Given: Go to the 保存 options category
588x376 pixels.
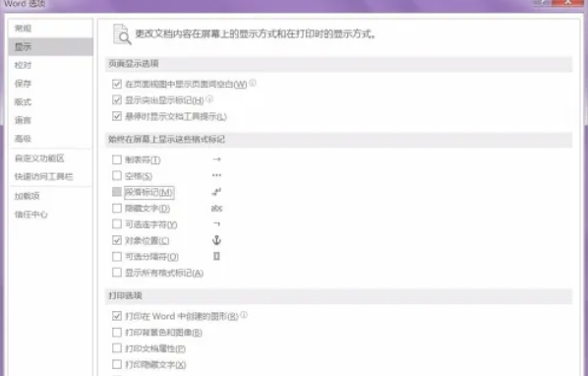Looking at the screenshot, I should click(50, 84).
